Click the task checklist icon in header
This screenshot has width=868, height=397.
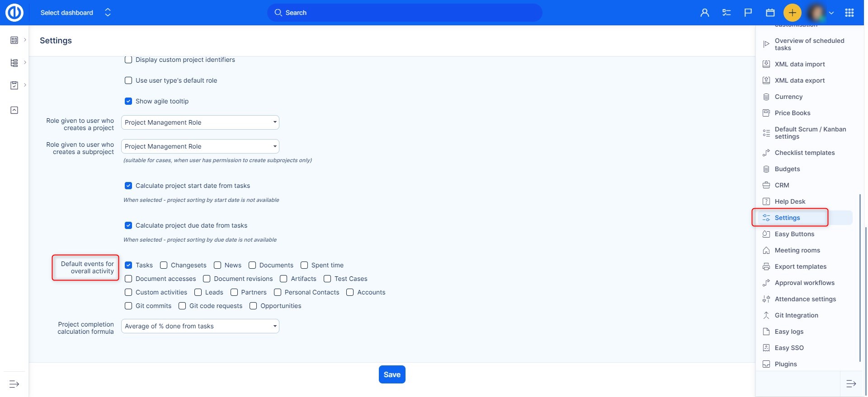(726, 13)
